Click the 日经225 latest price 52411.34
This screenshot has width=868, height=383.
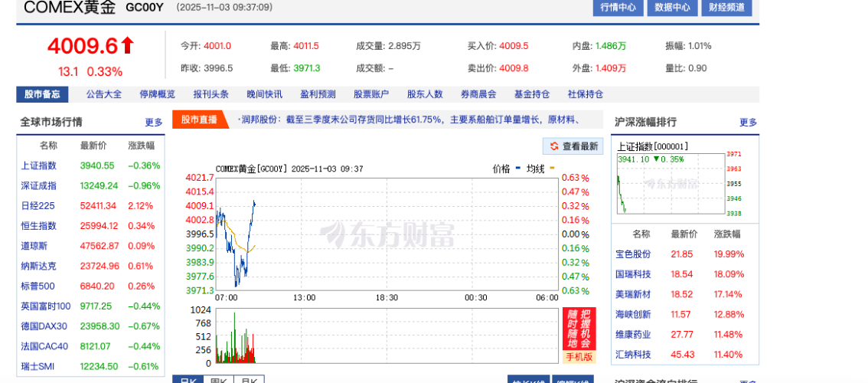click(x=98, y=205)
